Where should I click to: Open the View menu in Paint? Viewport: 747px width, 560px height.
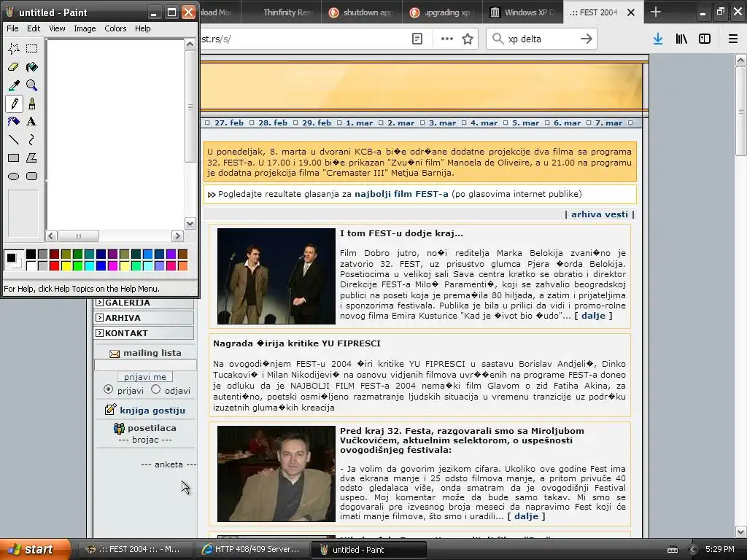[x=57, y=28]
